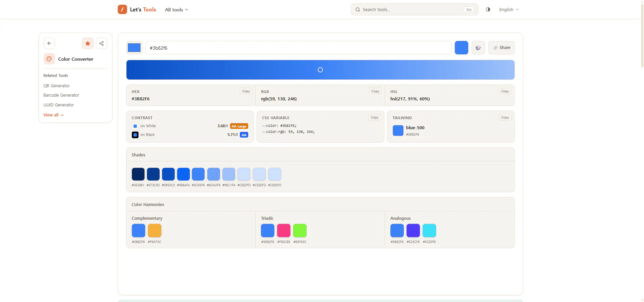Select shade #073C92

[x=153, y=174]
